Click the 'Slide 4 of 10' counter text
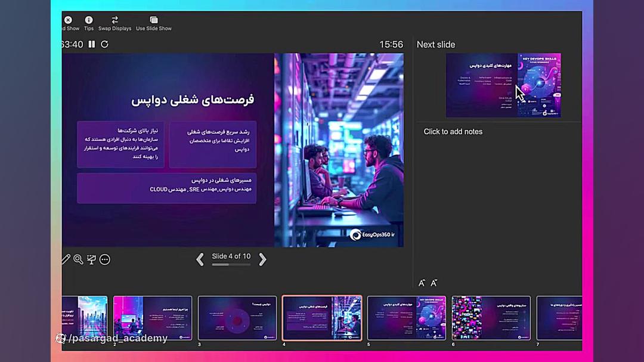This screenshot has width=644, height=362. (231, 256)
